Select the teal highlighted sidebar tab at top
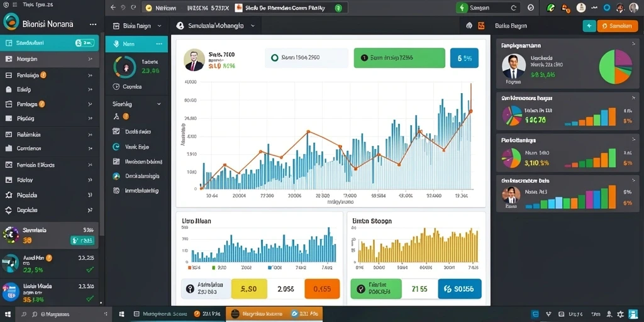 49,43
